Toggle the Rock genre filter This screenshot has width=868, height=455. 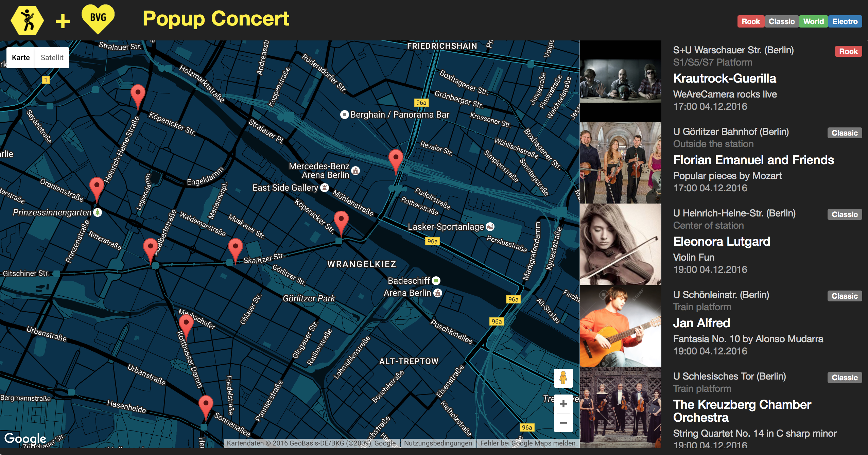[x=750, y=21]
